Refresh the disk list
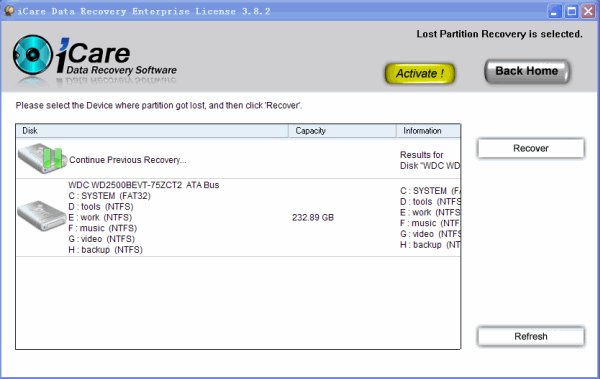Viewport: 600px width, 379px height. [x=531, y=337]
